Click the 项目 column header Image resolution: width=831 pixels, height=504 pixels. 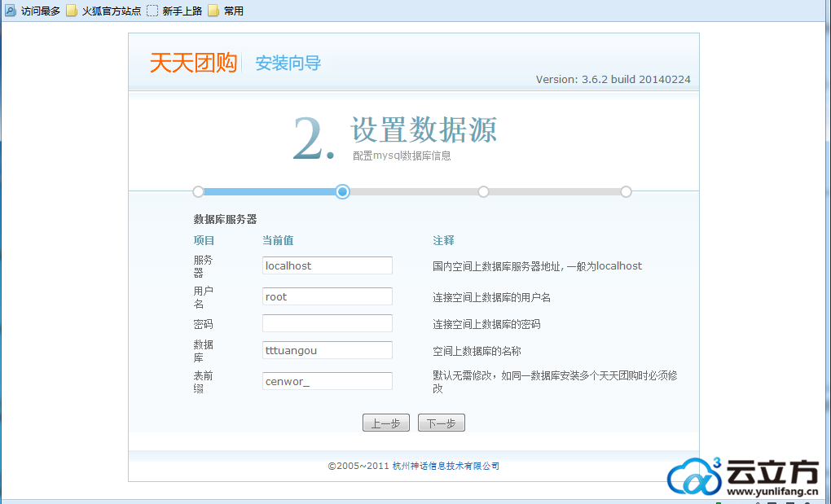click(204, 240)
